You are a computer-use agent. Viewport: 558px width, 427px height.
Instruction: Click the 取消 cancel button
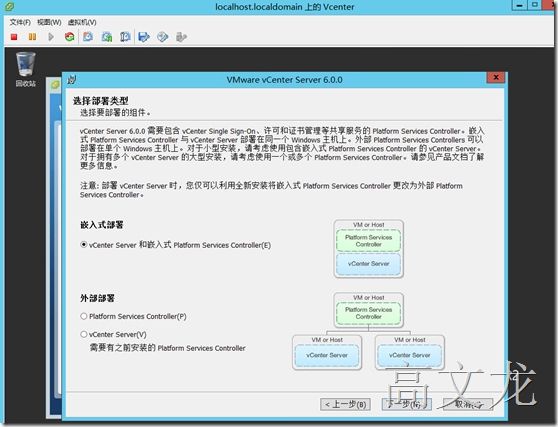click(x=468, y=404)
